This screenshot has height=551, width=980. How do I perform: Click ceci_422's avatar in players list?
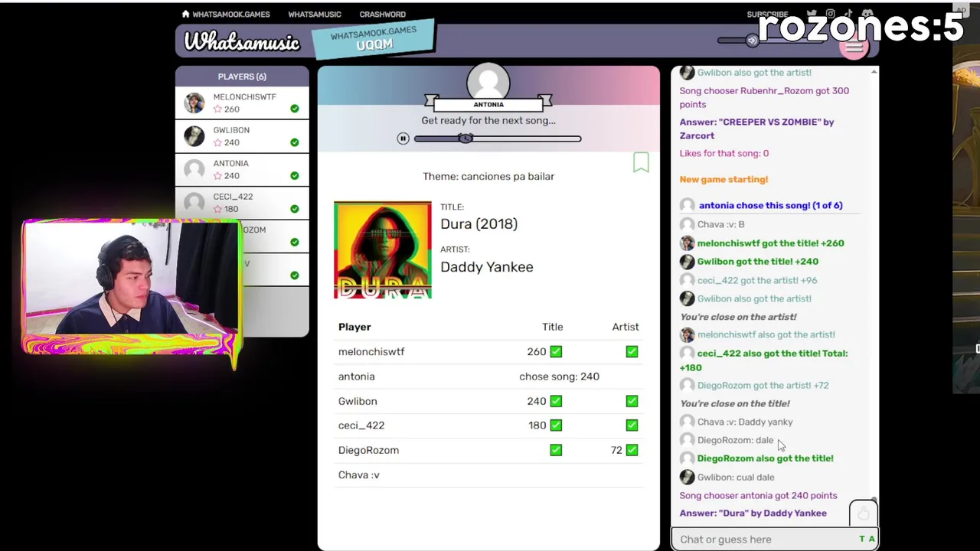click(x=194, y=203)
